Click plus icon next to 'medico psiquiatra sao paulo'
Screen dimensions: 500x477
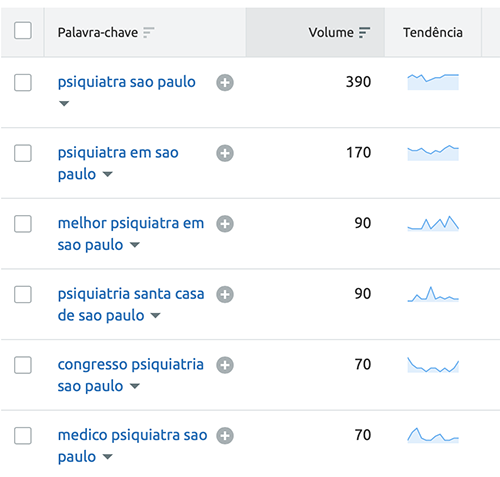tap(225, 436)
